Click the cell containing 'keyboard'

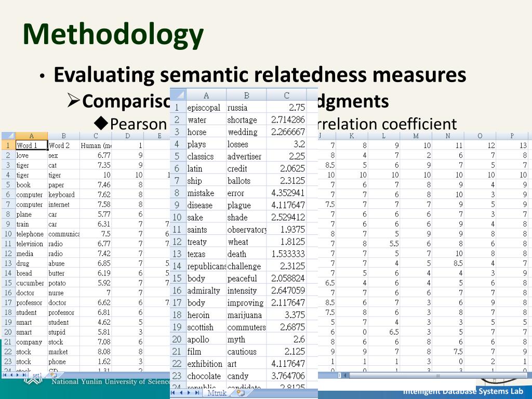click(x=64, y=194)
